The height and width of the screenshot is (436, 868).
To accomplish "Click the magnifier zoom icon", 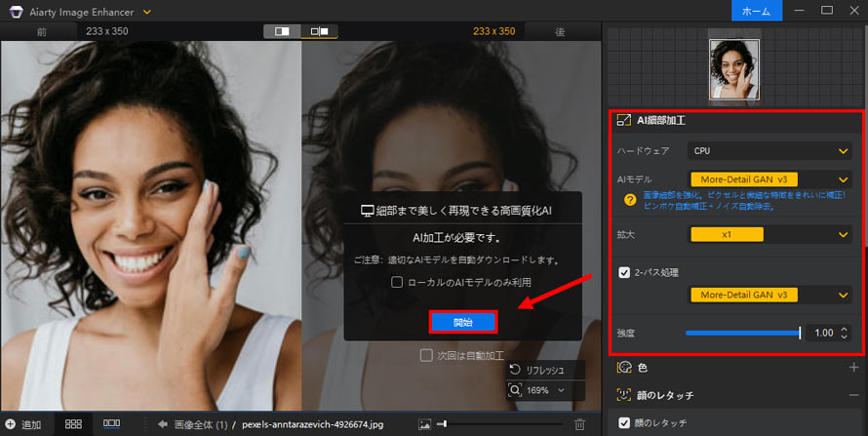I will pyautogui.click(x=515, y=390).
